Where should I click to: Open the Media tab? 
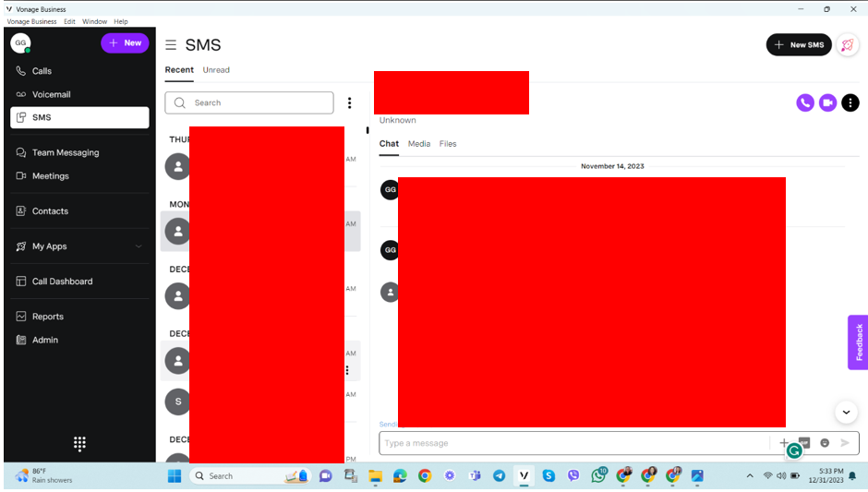click(419, 143)
